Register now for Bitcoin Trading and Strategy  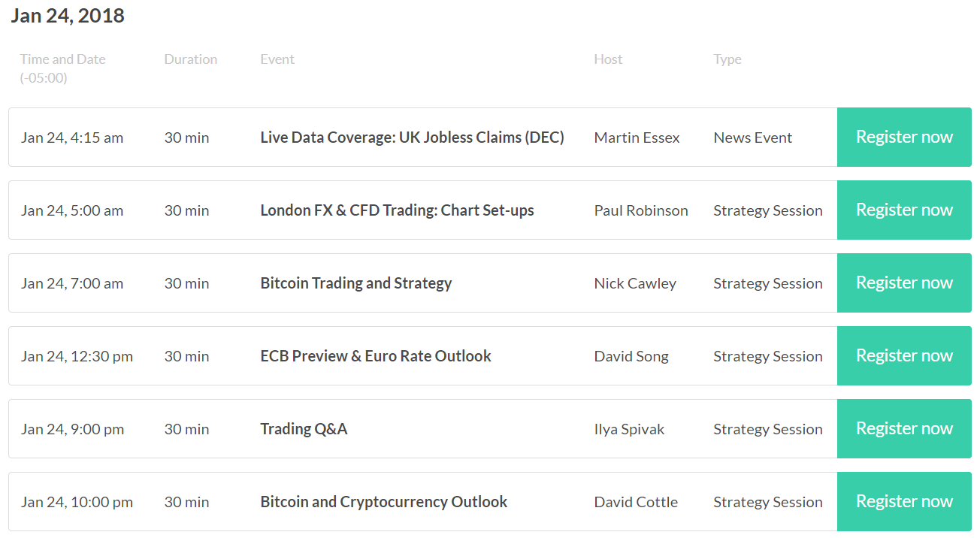(904, 283)
